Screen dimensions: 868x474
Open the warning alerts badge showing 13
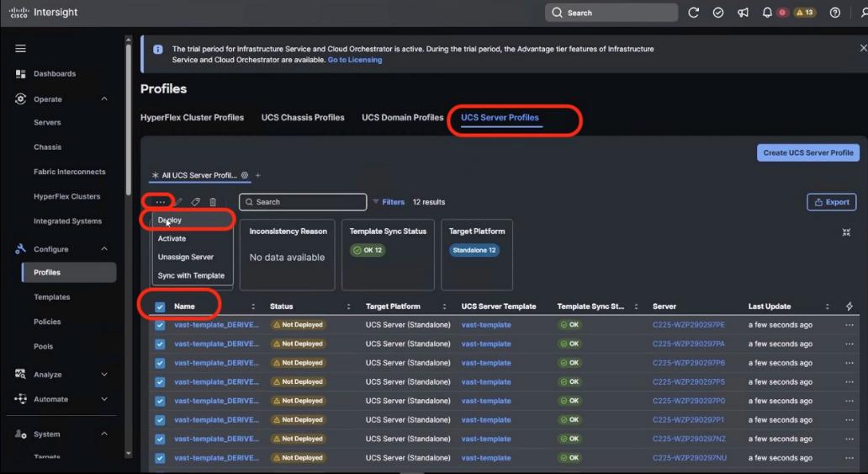tap(805, 12)
